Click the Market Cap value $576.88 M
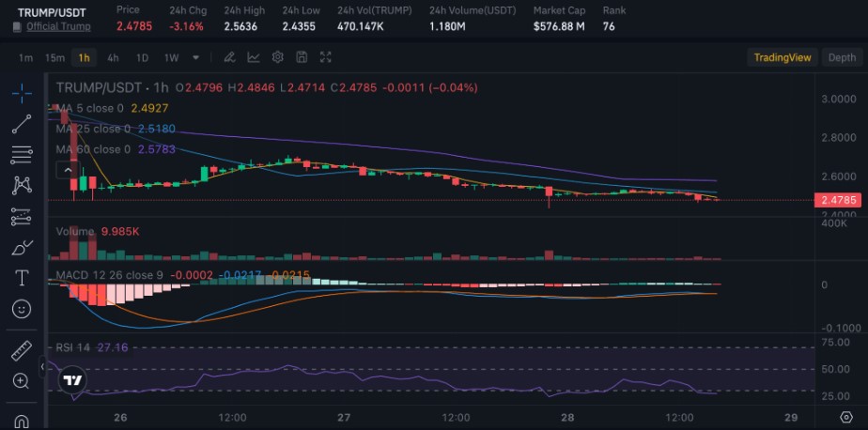 coord(559,26)
